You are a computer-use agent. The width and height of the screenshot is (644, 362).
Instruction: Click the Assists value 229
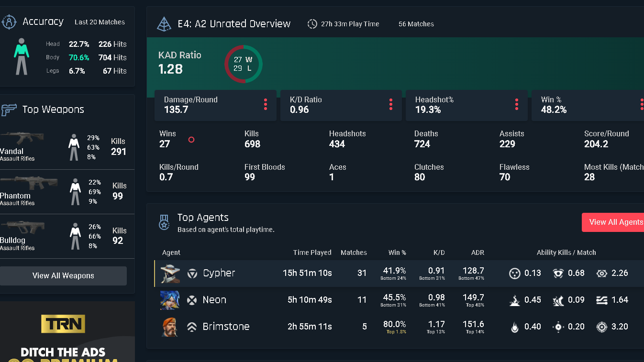click(507, 144)
